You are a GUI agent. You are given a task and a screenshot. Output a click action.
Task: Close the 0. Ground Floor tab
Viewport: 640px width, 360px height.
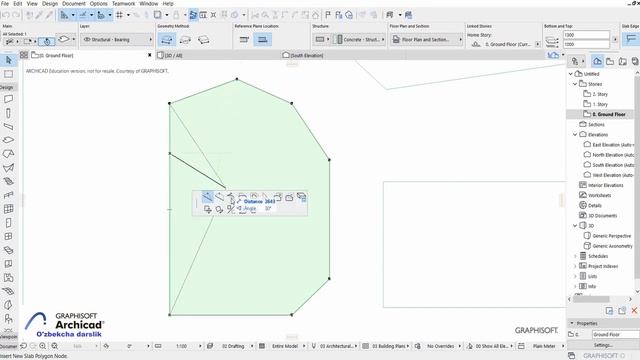click(149, 55)
